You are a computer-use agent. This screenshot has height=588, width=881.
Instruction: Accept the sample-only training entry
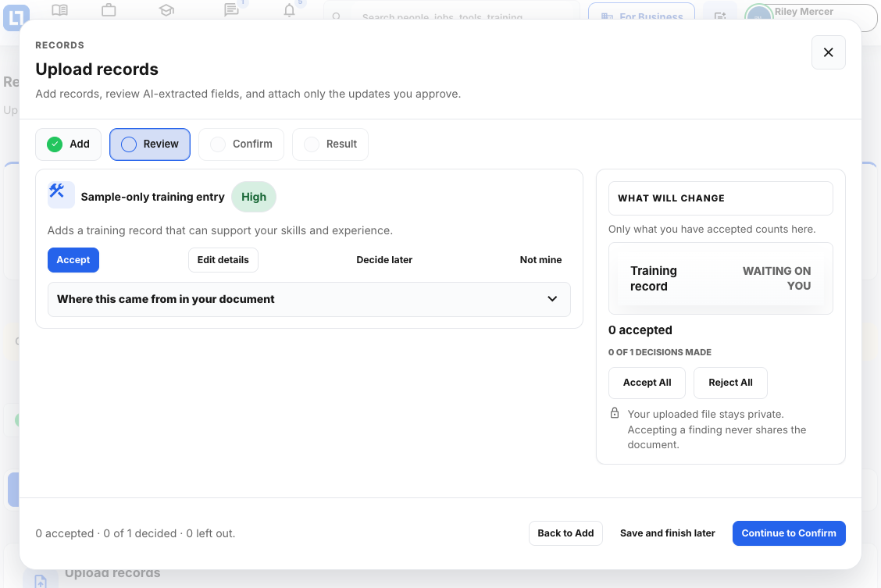[x=73, y=260]
